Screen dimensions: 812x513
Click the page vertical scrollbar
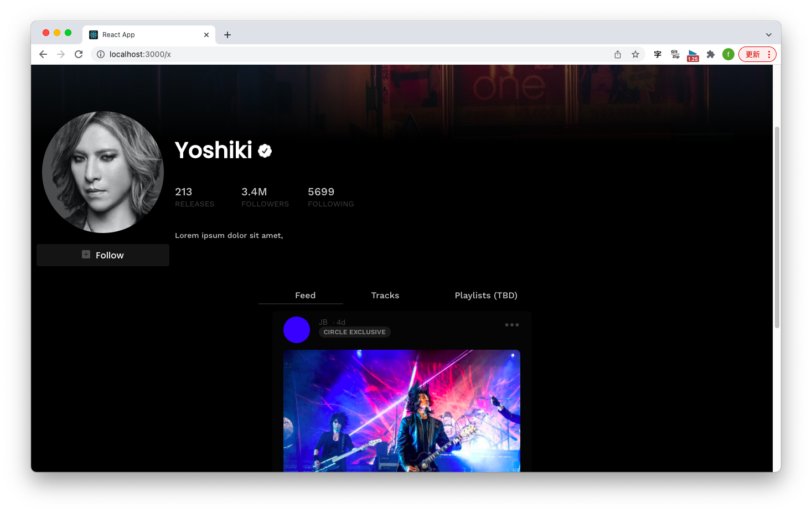[x=777, y=227]
